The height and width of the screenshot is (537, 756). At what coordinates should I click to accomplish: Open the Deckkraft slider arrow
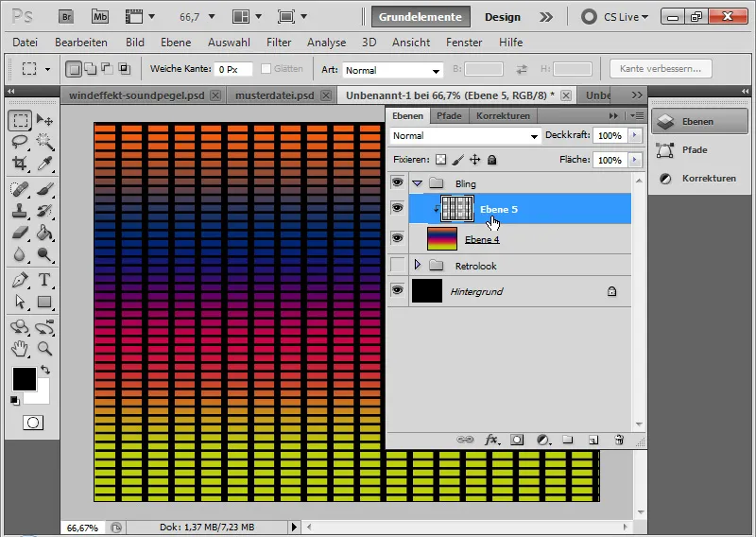click(635, 135)
